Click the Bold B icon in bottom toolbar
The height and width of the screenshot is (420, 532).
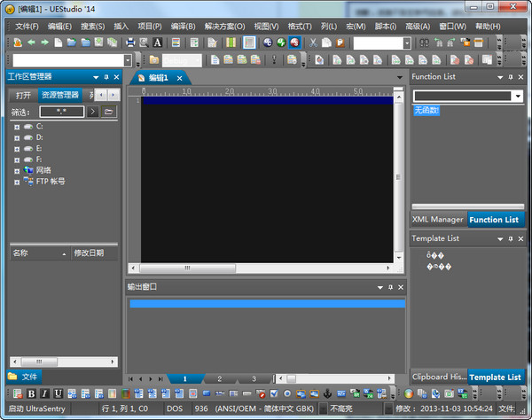(32, 393)
